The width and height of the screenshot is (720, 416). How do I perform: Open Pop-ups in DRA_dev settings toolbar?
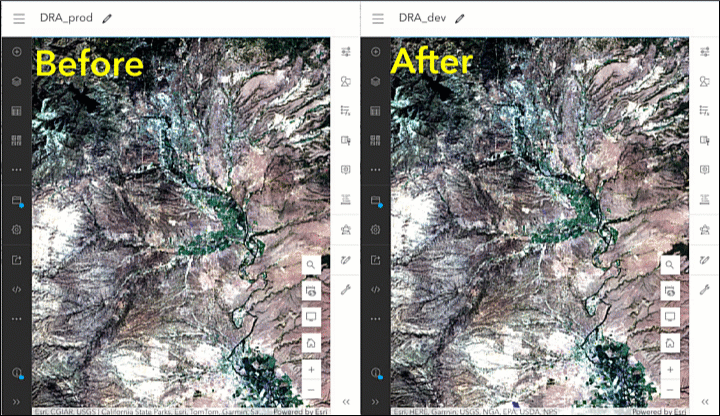click(x=704, y=169)
